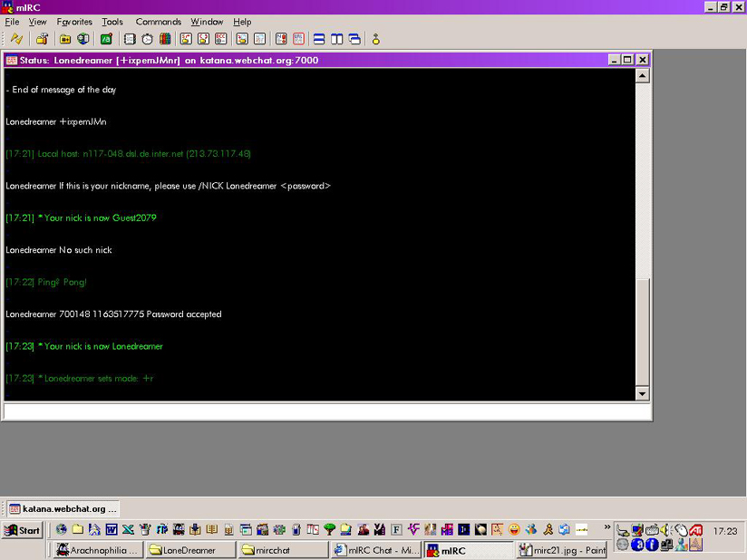Switch to mirc21.jpg - Paint taskbar button
This screenshot has width=747, height=560.
[562, 550]
